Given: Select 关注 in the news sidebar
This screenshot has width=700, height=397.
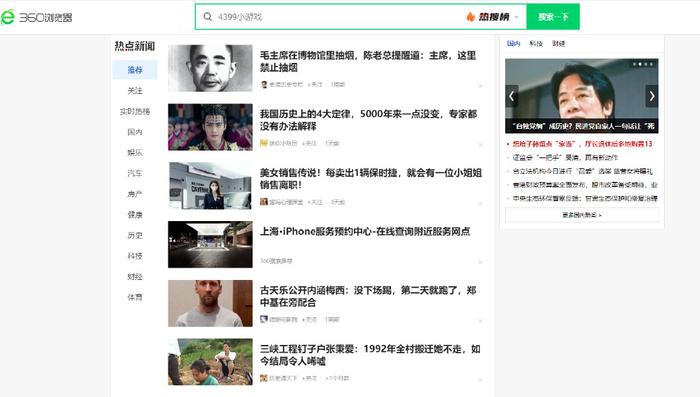Looking at the screenshot, I should (135, 91).
